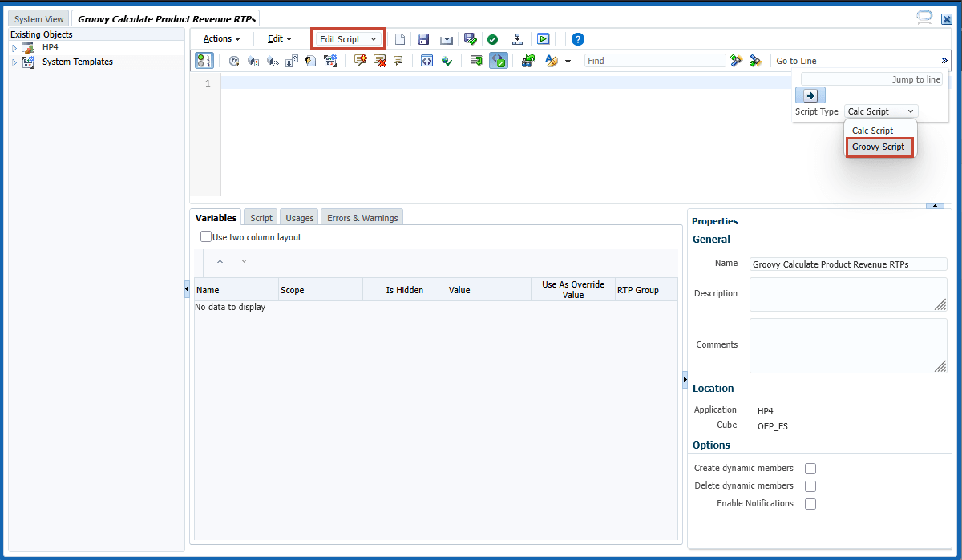Deploy the rule using the deploy icon
Screen dimensions: 962x560
point(517,38)
